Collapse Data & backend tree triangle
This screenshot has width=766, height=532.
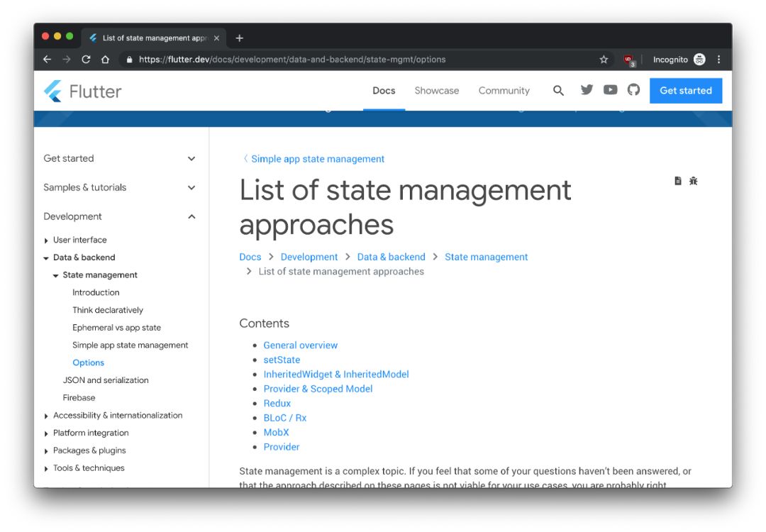[x=46, y=258]
